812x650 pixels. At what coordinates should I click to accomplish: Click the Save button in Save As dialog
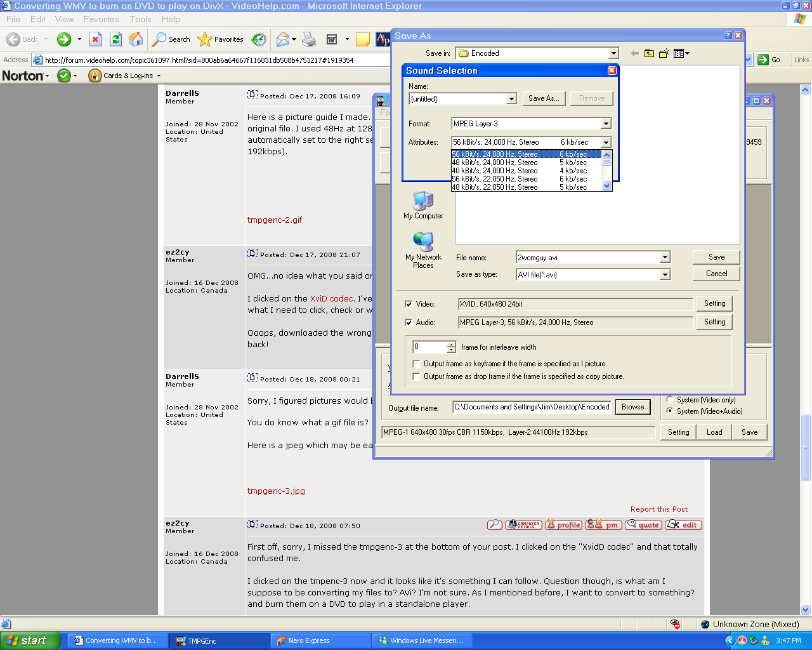[716, 257]
